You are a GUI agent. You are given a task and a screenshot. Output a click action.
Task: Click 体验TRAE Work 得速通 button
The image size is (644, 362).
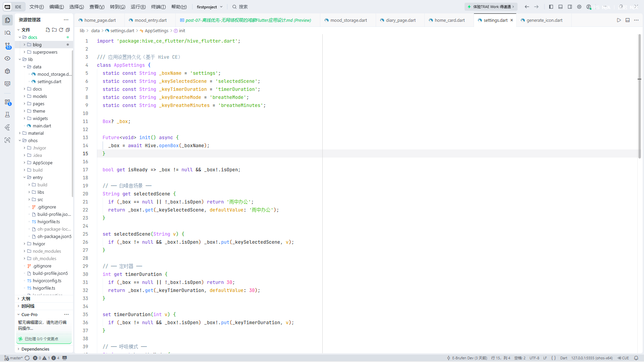(491, 7)
